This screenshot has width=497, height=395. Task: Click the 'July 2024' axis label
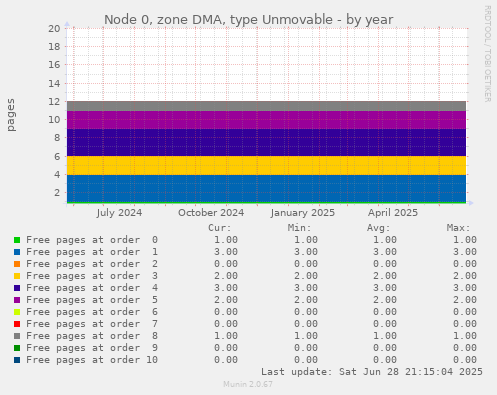pos(119,213)
